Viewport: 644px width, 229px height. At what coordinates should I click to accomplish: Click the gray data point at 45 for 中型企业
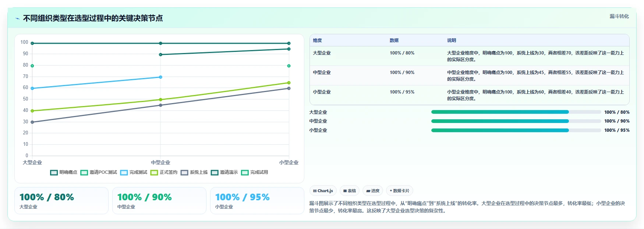pos(160,105)
